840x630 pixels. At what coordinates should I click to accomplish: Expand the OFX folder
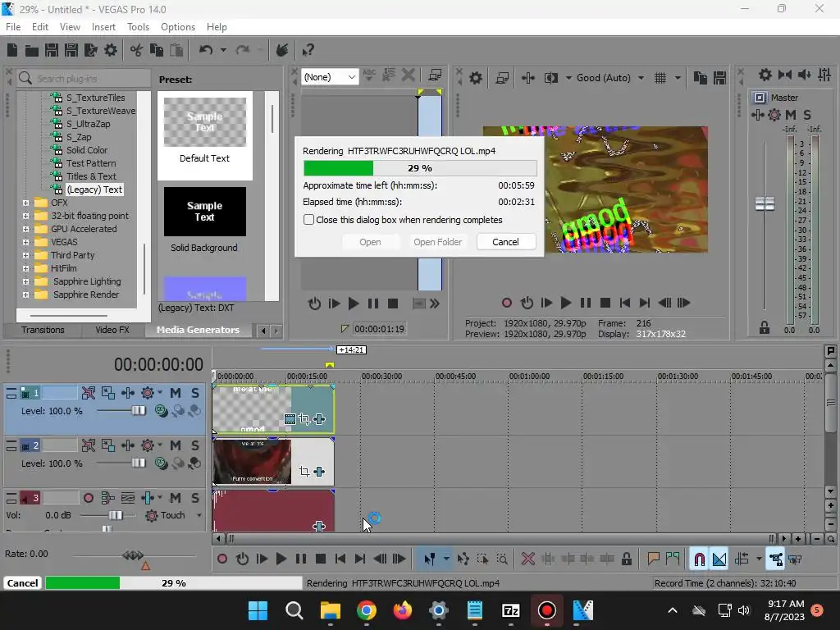click(25, 203)
